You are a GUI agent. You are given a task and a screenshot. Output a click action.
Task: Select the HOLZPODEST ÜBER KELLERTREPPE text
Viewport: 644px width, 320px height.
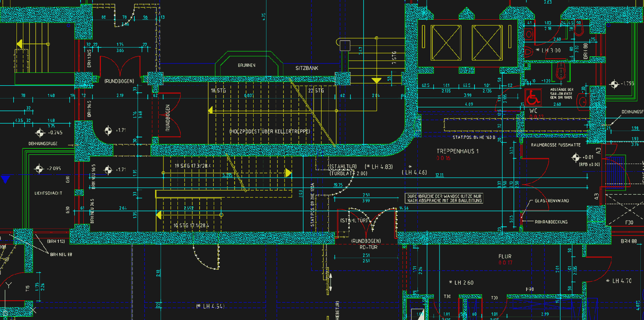pyautogui.click(x=270, y=131)
